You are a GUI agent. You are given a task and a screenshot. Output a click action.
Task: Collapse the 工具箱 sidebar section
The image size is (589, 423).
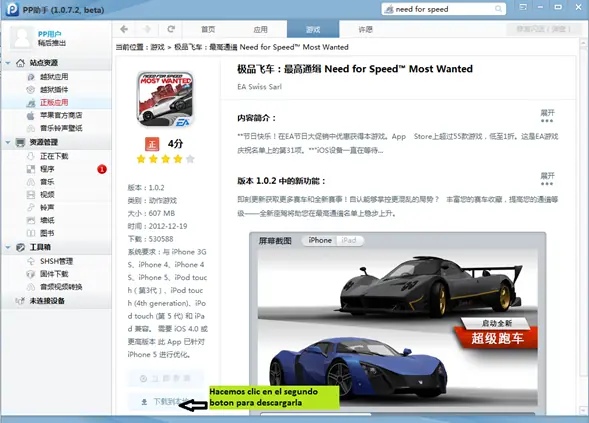[x=8, y=247]
